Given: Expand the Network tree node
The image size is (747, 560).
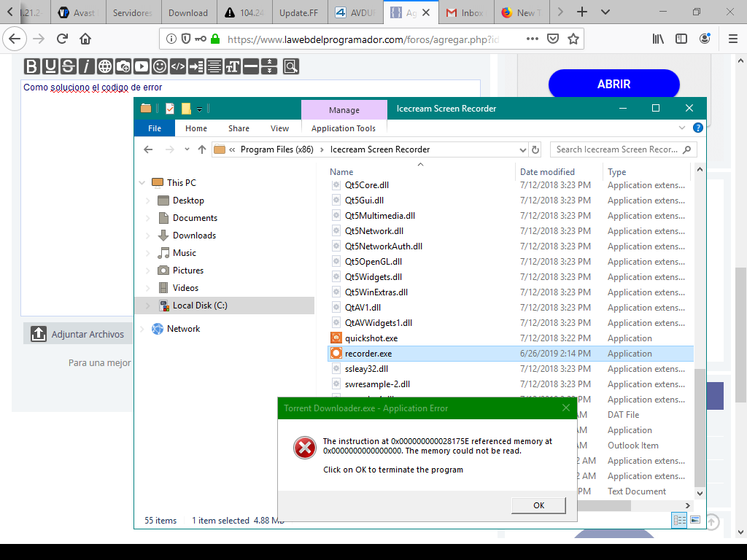Looking at the screenshot, I should point(142,329).
